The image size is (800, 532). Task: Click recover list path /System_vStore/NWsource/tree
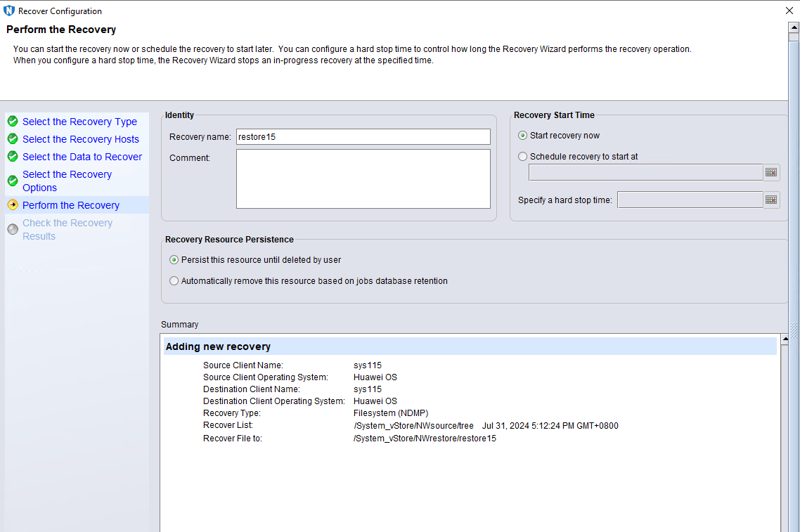(x=414, y=426)
